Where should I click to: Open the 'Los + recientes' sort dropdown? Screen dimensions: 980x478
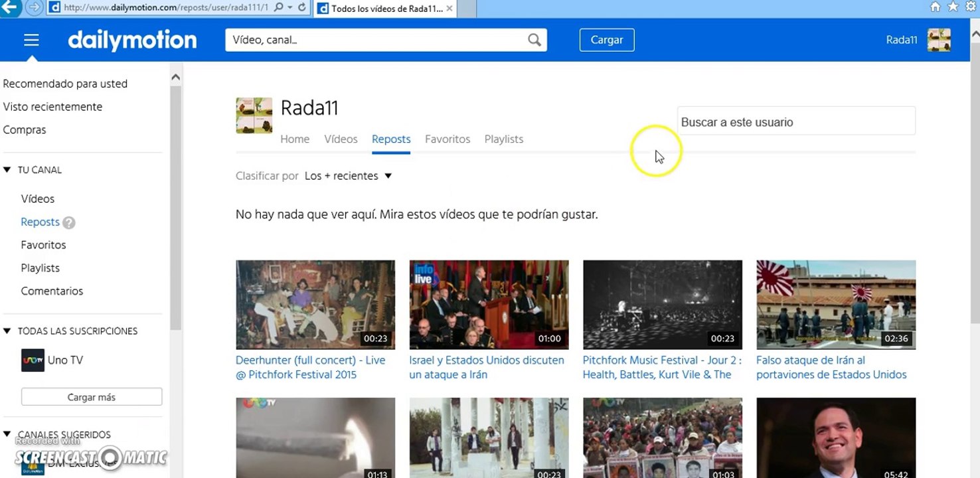click(x=348, y=176)
